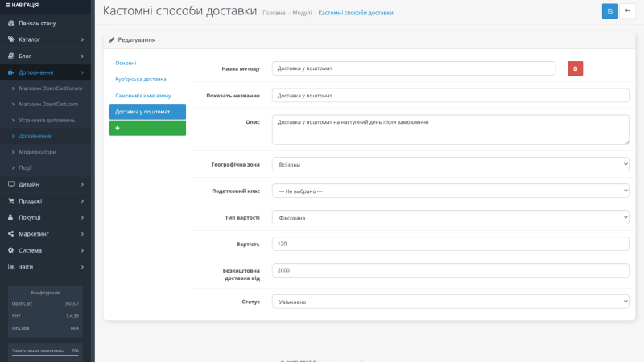Switch to the Основні tab
Image resolution: width=644 pixels, height=362 pixels.
126,63
